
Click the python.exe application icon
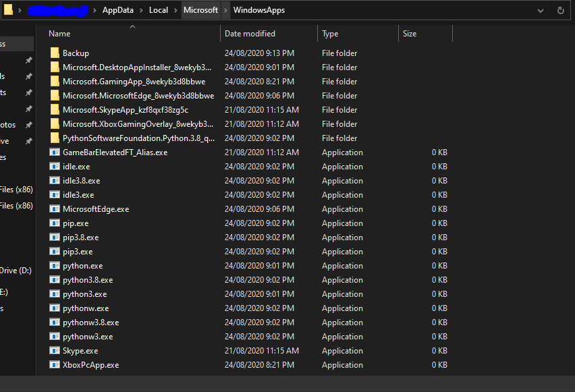tap(55, 266)
